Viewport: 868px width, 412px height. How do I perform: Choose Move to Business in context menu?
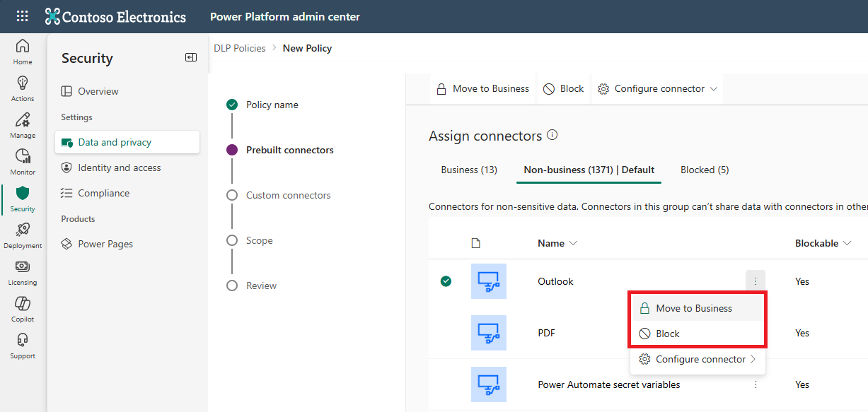pyautogui.click(x=697, y=308)
